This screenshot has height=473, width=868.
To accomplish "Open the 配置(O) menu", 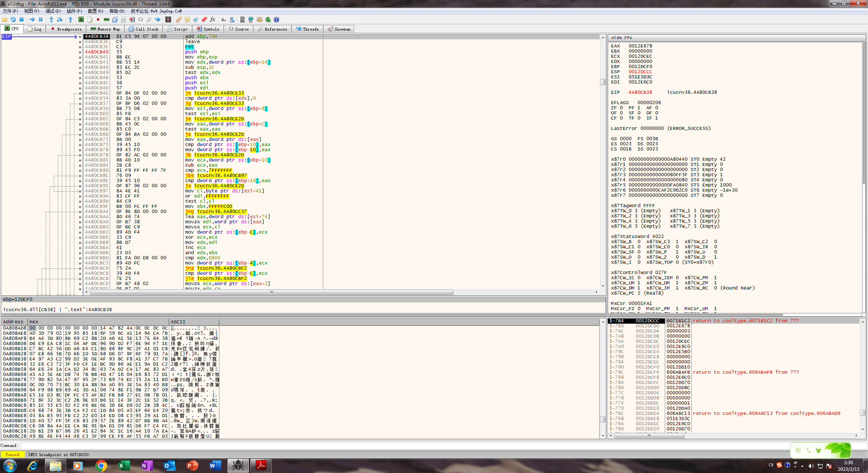I will click(96, 11).
